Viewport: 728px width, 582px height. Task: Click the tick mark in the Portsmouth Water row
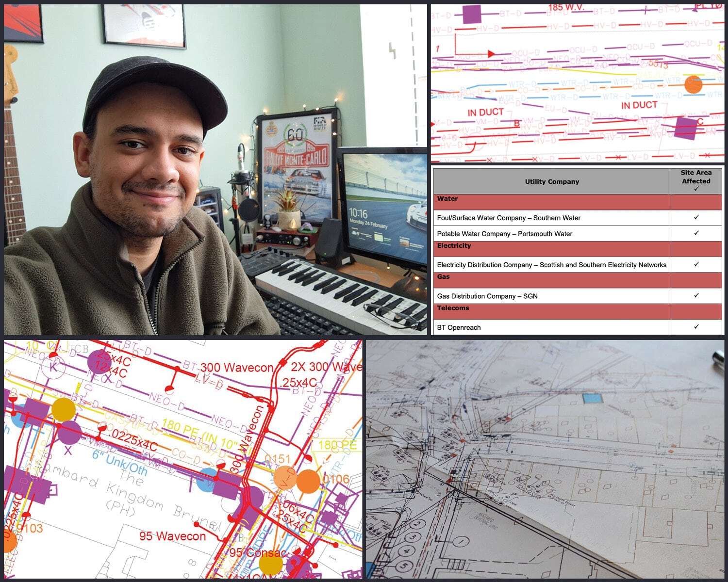(x=696, y=233)
